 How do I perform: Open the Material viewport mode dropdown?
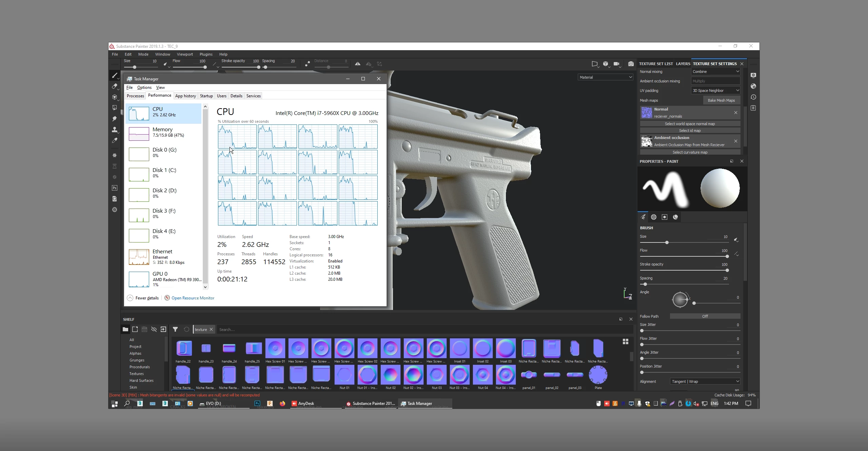605,77
